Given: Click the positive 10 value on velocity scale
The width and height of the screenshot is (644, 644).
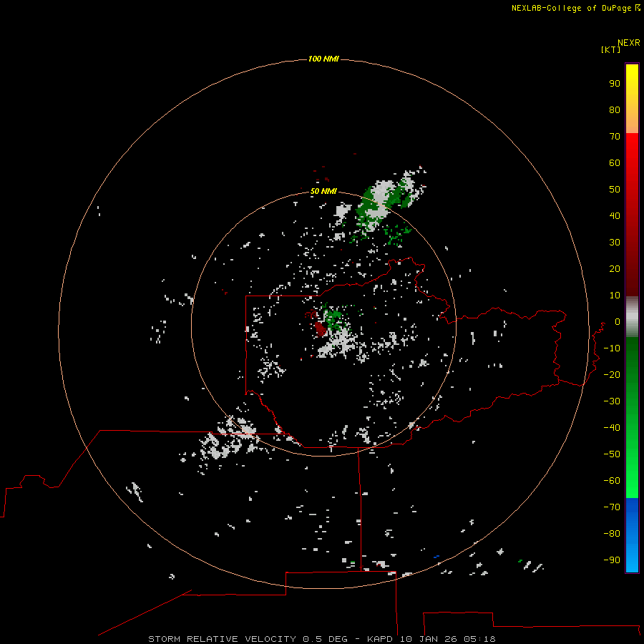Looking at the screenshot, I should pyautogui.click(x=615, y=296).
